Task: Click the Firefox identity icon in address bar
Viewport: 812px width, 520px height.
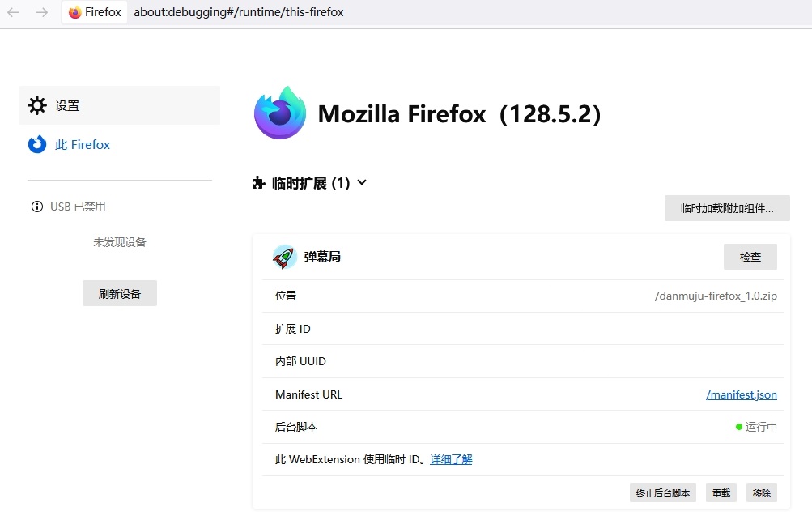Action: (75, 13)
